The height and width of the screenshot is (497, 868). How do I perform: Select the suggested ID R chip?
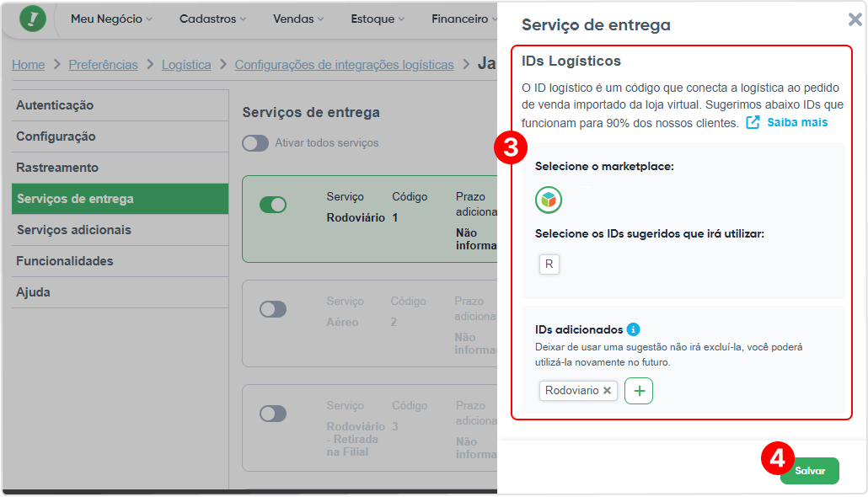click(549, 264)
